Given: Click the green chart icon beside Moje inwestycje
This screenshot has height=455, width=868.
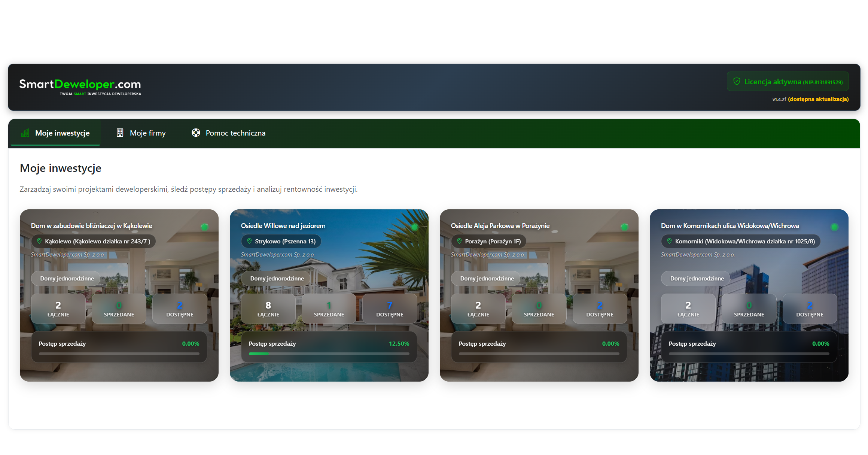Looking at the screenshot, I should (x=25, y=133).
